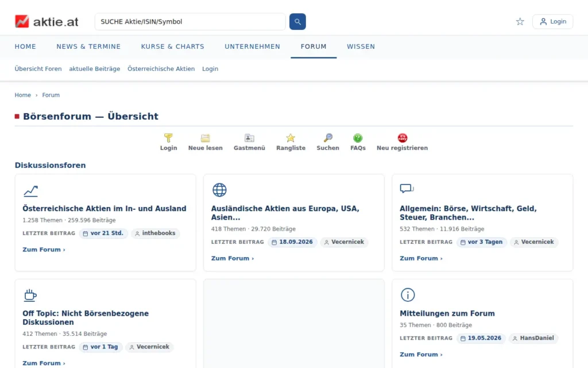This screenshot has height=368, width=588.
Task: Click '1.258 Themen · 259.596 Beiträge' text
Action: click(x=69, y=220)
